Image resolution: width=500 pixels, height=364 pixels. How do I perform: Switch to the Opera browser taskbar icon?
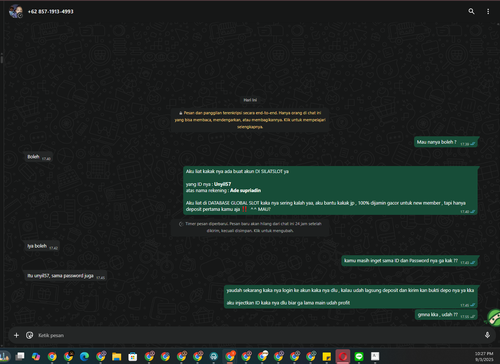[343, 356]
